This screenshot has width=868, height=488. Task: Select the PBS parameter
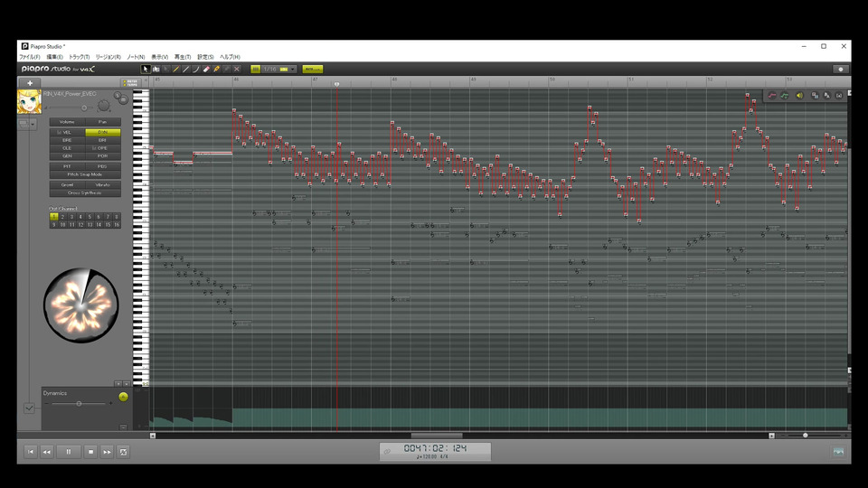click(102, 166)
